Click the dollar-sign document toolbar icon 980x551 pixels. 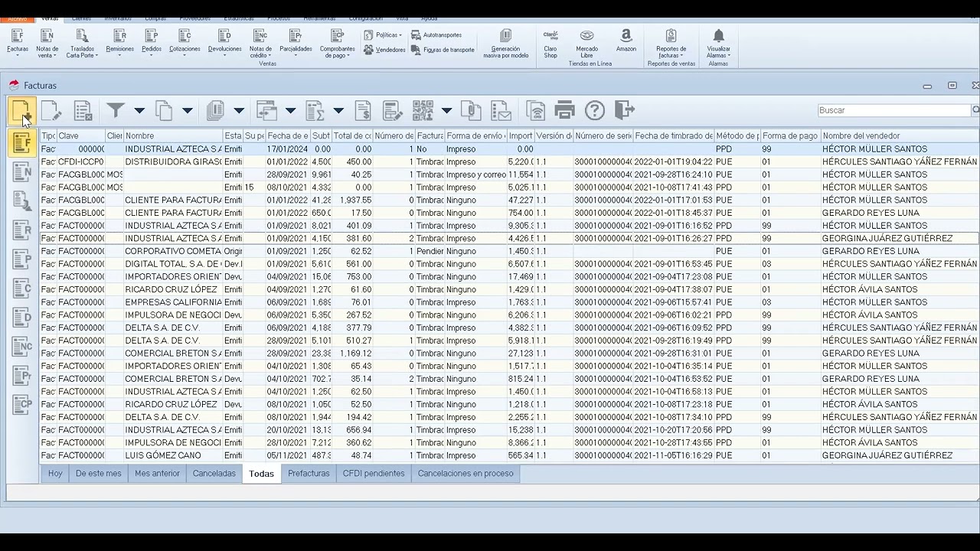click(363, 110)
